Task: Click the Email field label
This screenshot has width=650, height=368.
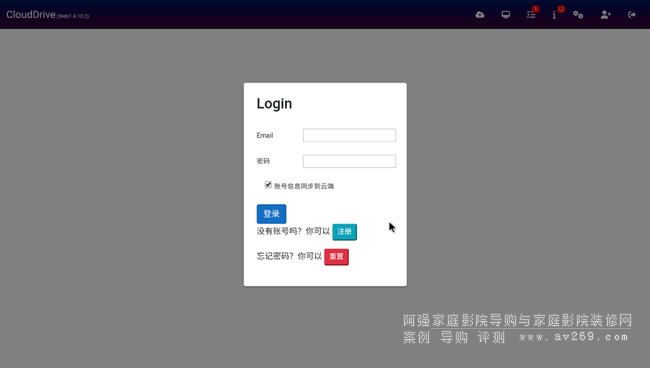Action: 265,136
